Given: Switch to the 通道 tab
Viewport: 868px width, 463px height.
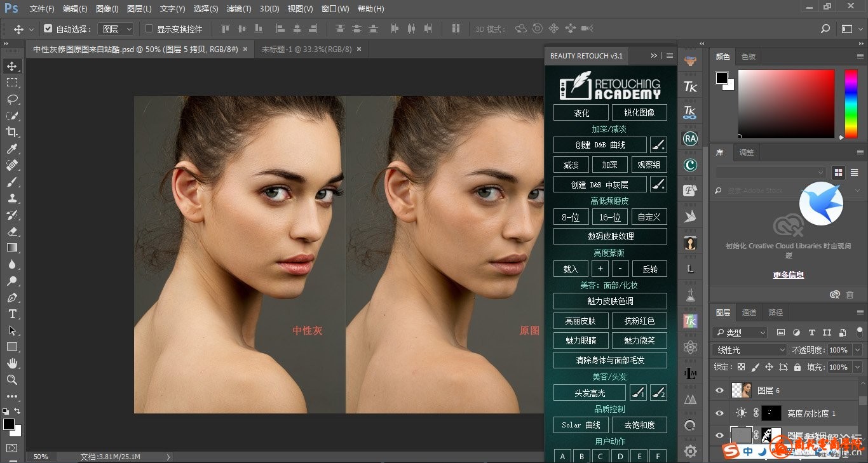Looking at the screenshot, I should pyautogui.click(x=749, y=312).
